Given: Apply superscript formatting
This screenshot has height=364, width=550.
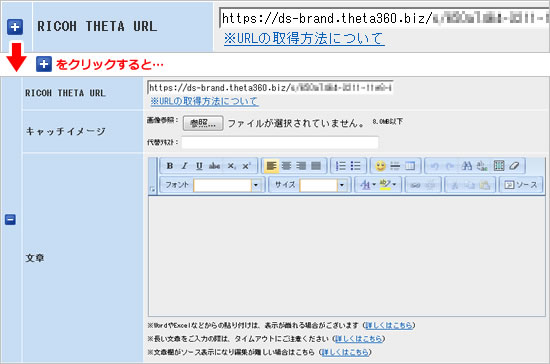Looking at the screenshot, I should (246, 166).
